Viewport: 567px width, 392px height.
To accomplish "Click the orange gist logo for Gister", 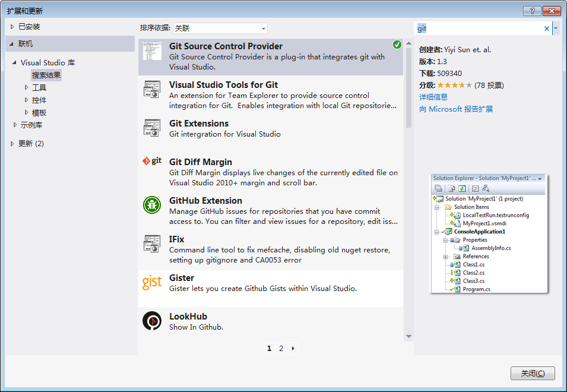I will [x=152, y=282].
